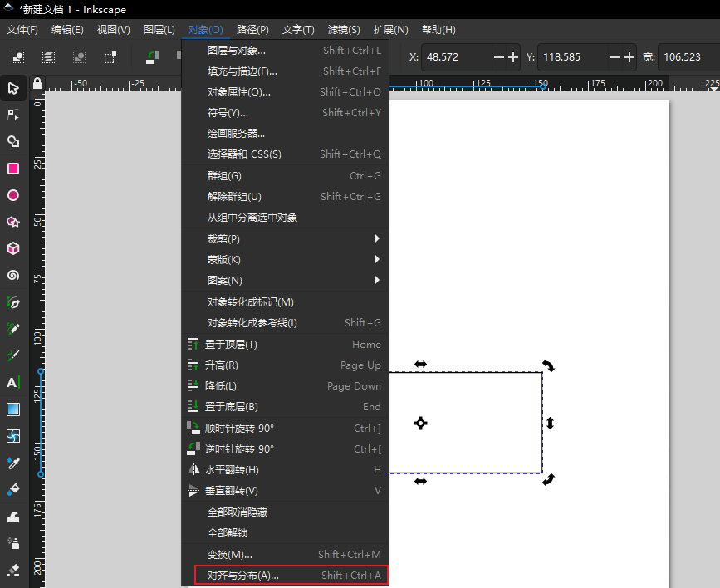Select the Mesh gradient tool
The width and height of the screenshot is (720, 588).
coord(13,435)
